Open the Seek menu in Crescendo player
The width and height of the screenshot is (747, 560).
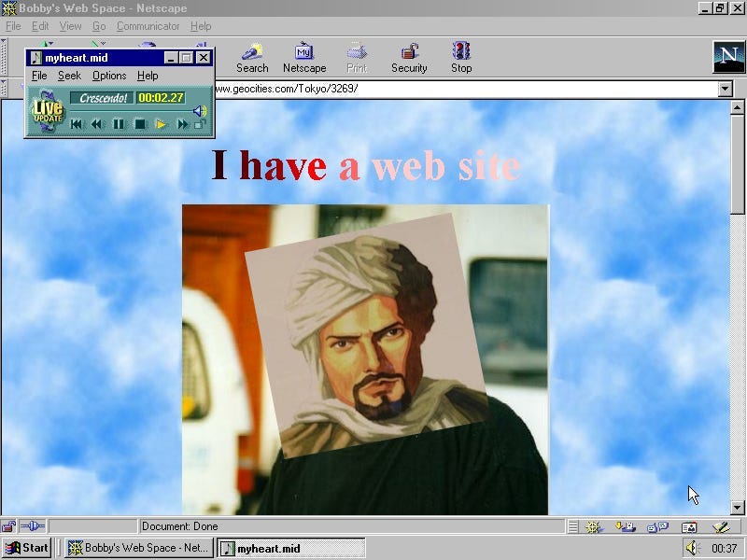(x=69, y=76)
